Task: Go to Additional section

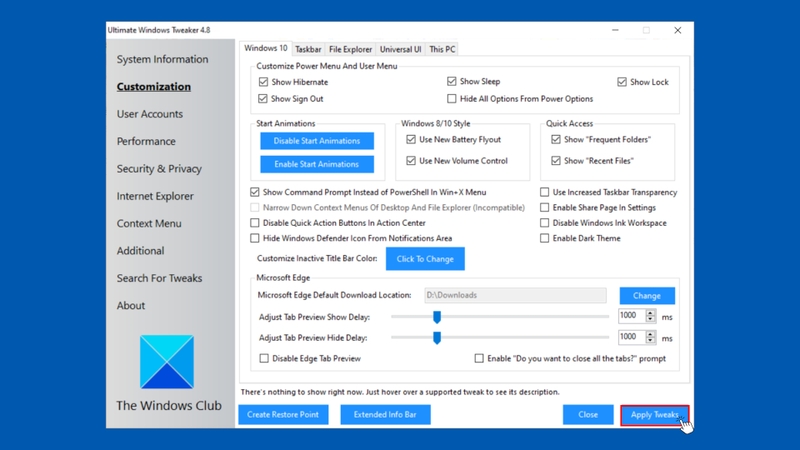Action: point(140,251)
